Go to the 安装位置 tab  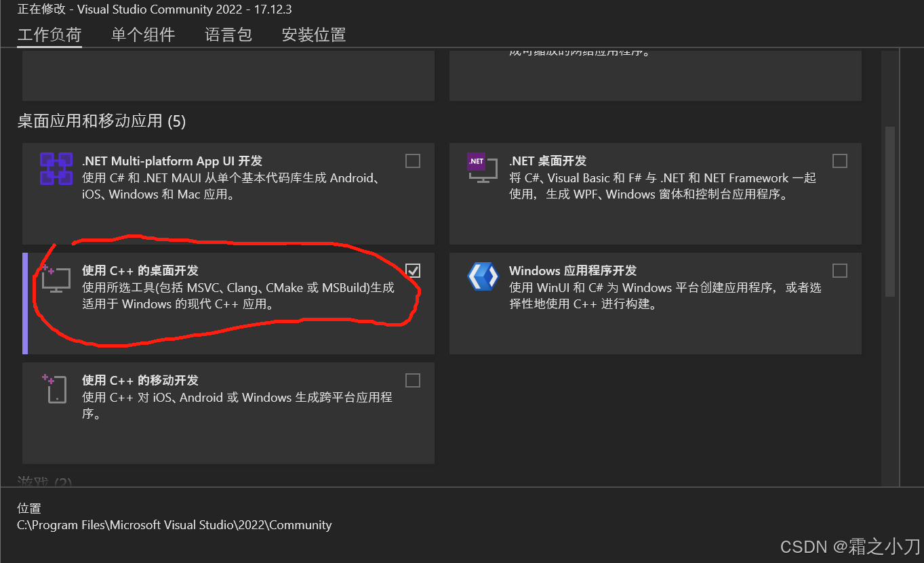coord(313,35)
